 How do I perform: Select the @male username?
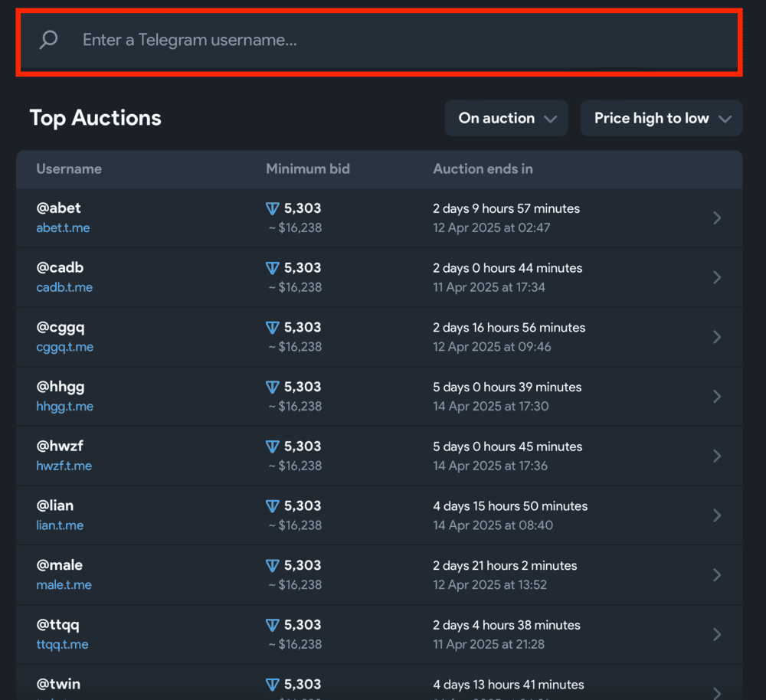coord(60,565)
